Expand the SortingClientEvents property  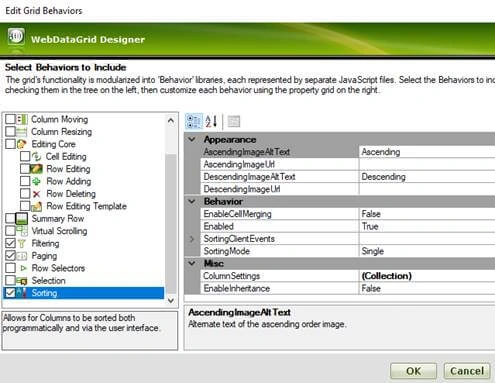click(192, 239)
